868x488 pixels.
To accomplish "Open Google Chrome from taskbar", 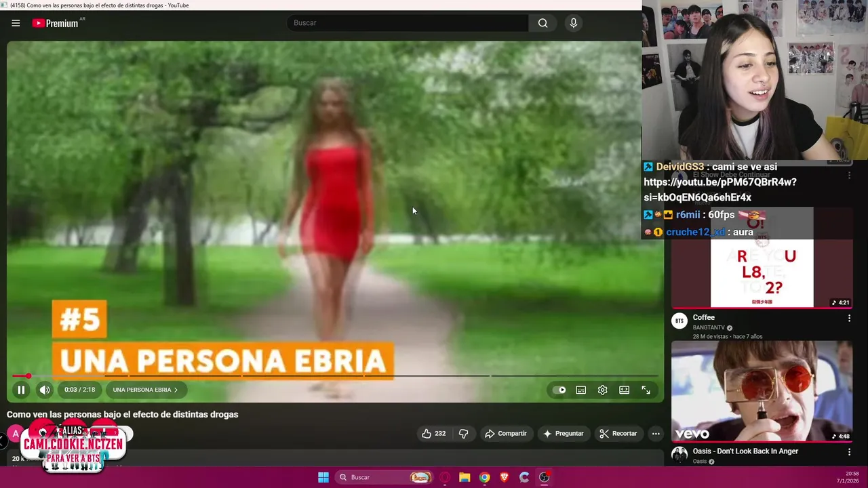I will click(x=484, y=477).
